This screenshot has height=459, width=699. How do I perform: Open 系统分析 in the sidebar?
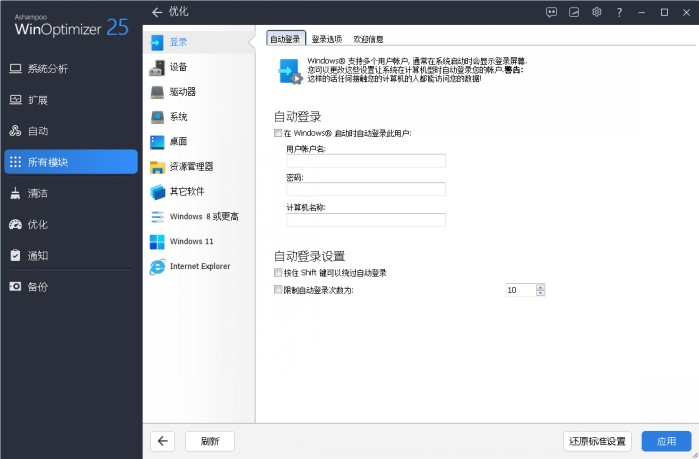pos(70,69)
